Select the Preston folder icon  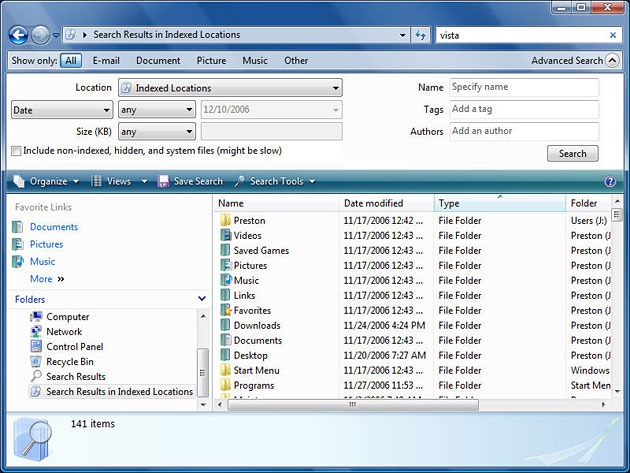pyautogui.click(x=226, y=220)
